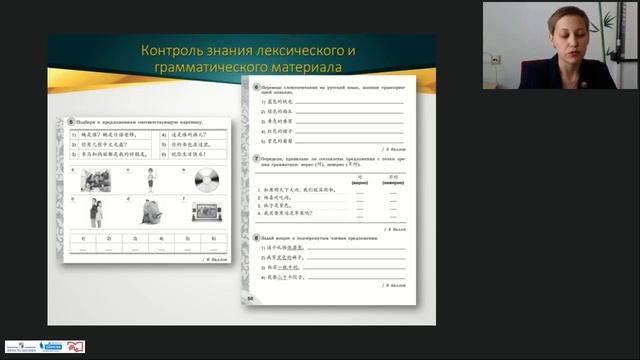Click the slide title 'Контроль знания лексического и грамматического материала'
Image resolution: width=640 pixels, height=360 pixels.
pyautogui.click(x=248, y=58)
